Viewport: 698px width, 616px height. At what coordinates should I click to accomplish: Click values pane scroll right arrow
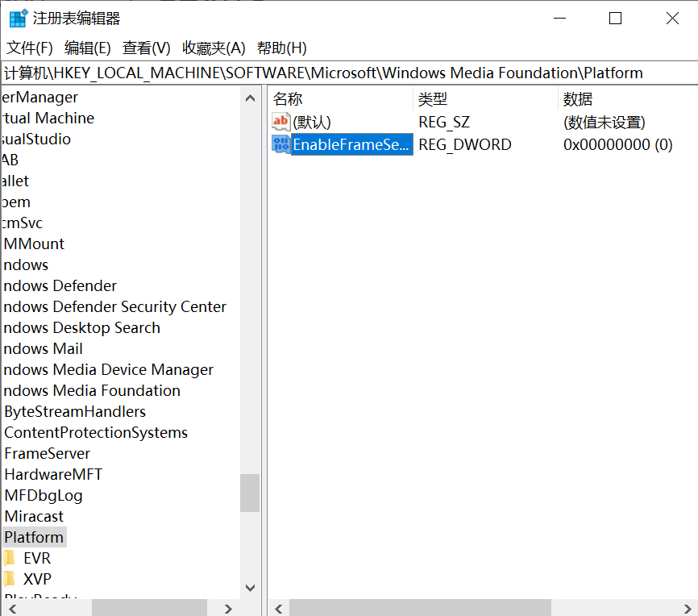point(688,609)
